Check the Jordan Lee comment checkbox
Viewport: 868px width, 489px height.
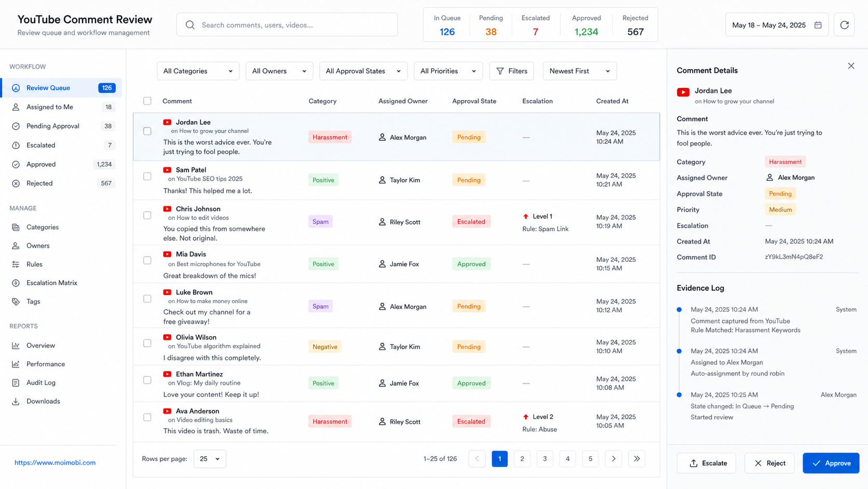point(147,131)
